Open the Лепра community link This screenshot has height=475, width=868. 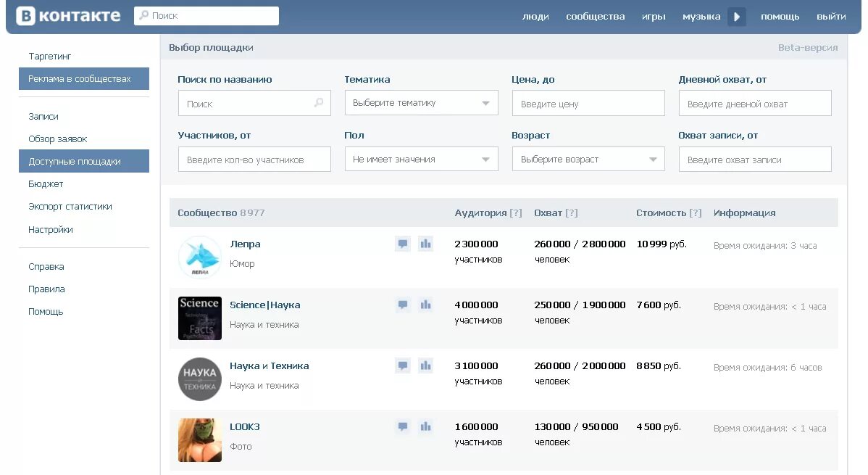pyautogui.click(x=245, y=244)
